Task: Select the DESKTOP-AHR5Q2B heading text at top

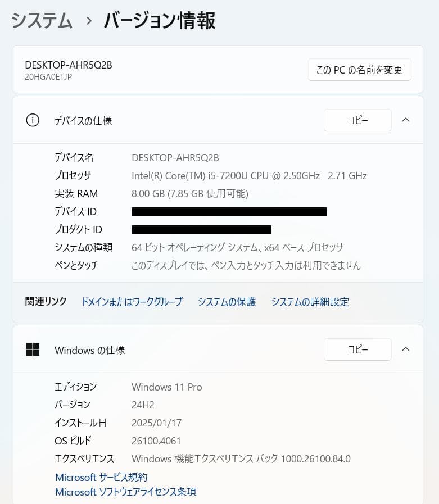Action: pos(69,65)
